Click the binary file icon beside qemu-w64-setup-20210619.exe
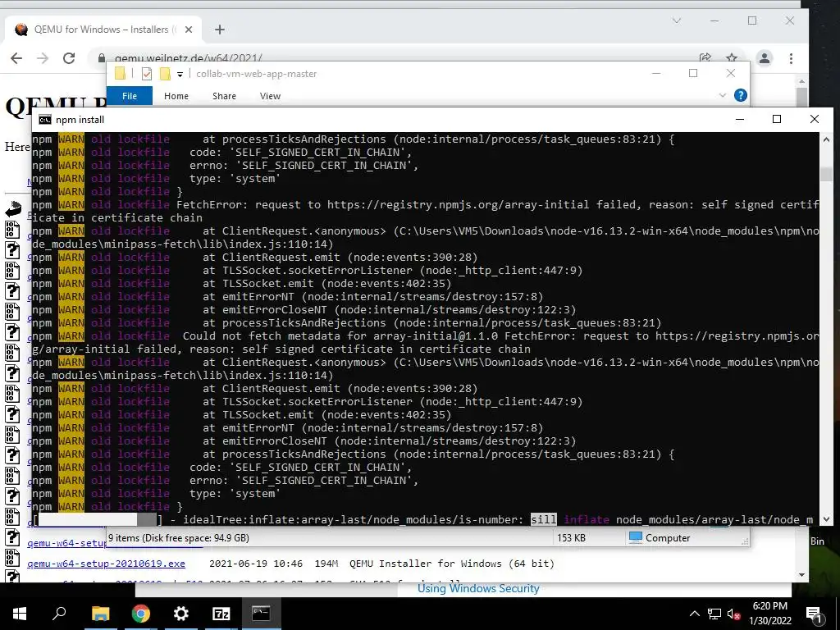Image resolution: width=840 pixels, height=630 pixels. (12, 557)
